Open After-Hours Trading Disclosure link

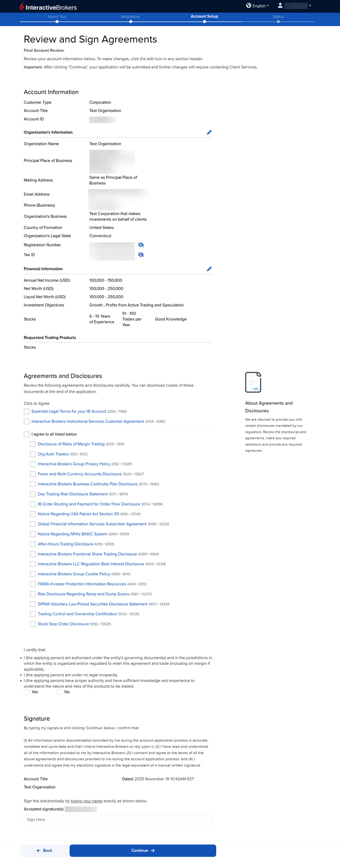[65, 544]
